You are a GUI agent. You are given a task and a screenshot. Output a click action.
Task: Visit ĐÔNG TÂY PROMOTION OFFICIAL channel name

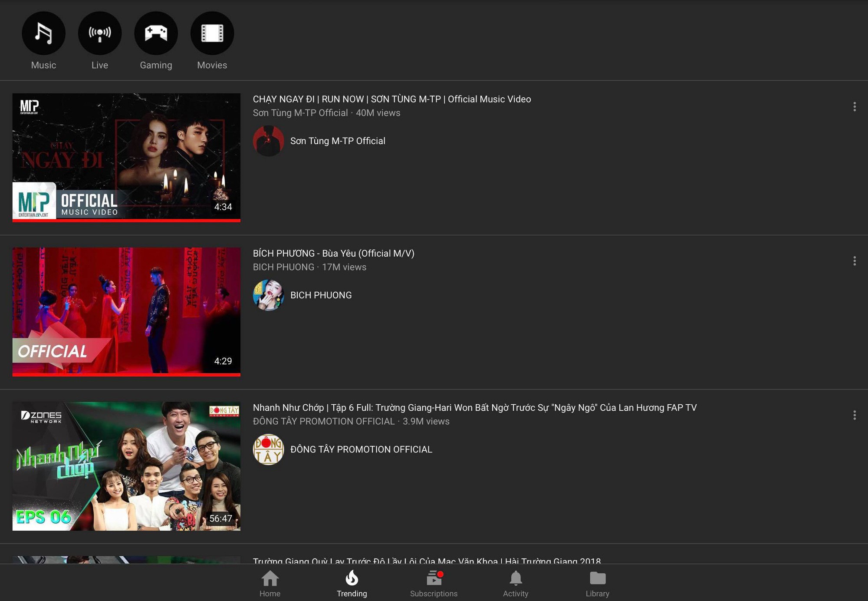pos(361,449)
